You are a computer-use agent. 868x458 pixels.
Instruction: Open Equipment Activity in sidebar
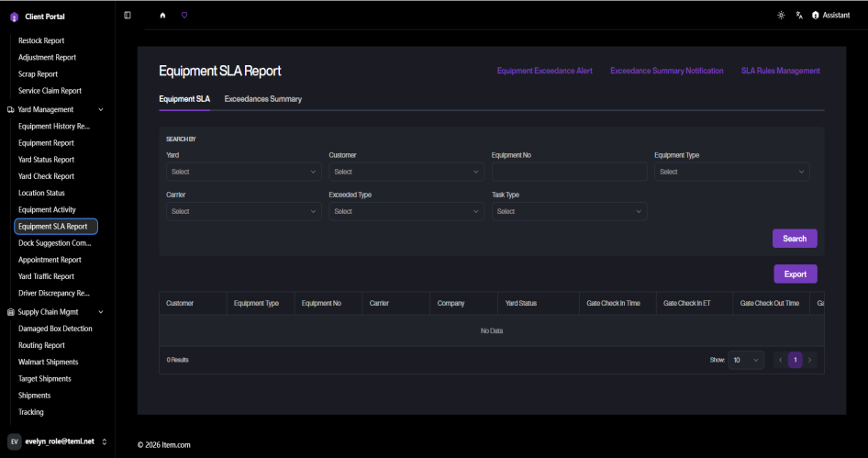[47, 210]
